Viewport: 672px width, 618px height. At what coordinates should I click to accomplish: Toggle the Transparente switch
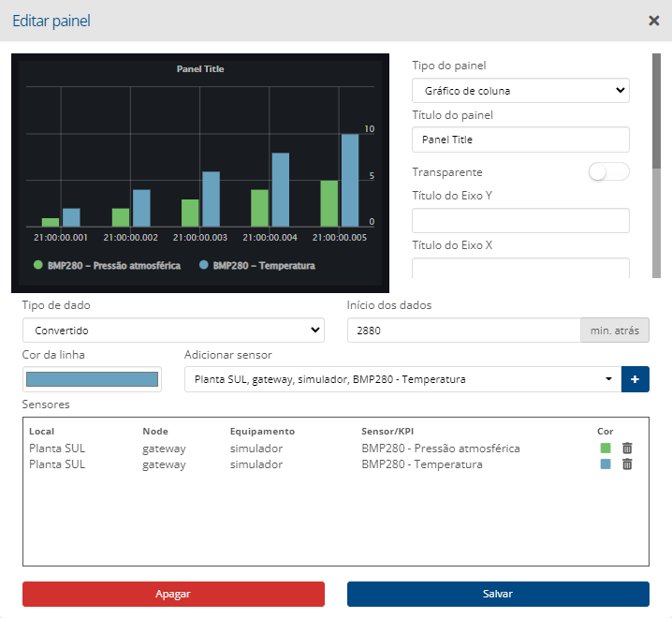click(608, 172)
